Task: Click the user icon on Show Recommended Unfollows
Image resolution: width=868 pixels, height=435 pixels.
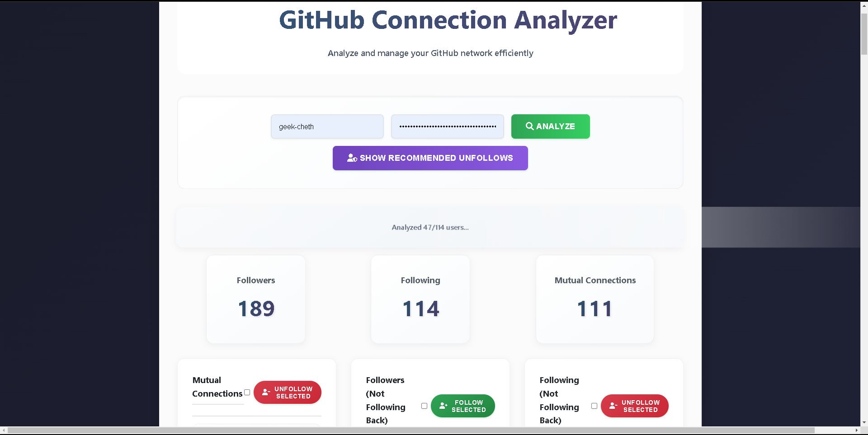Action: coord(352,158)
